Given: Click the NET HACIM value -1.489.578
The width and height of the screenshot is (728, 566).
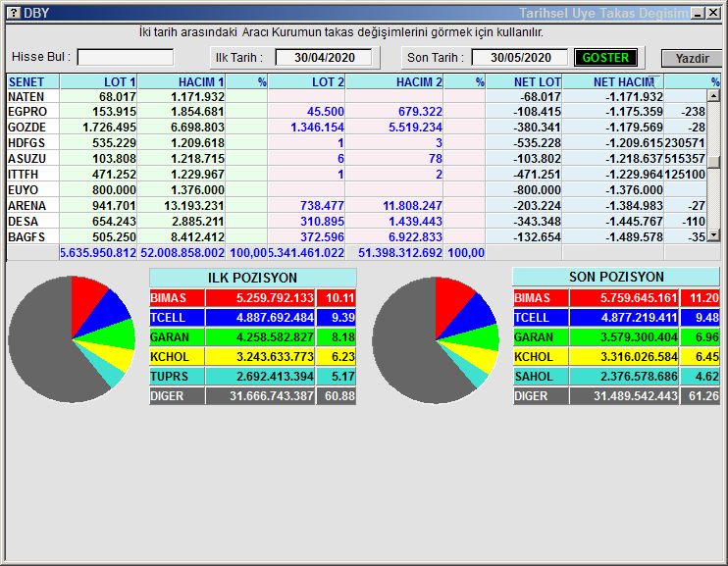Looking at the screenshot, I should coord(634,236).
